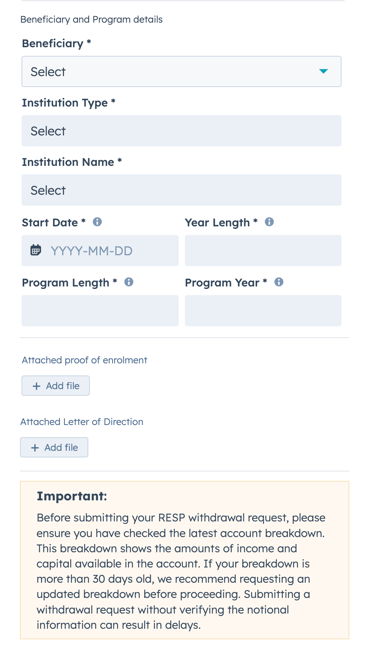This screenshot has height=651, width=372.
Task: Focus the Year Length input field
Action: [x=263, y=250]
